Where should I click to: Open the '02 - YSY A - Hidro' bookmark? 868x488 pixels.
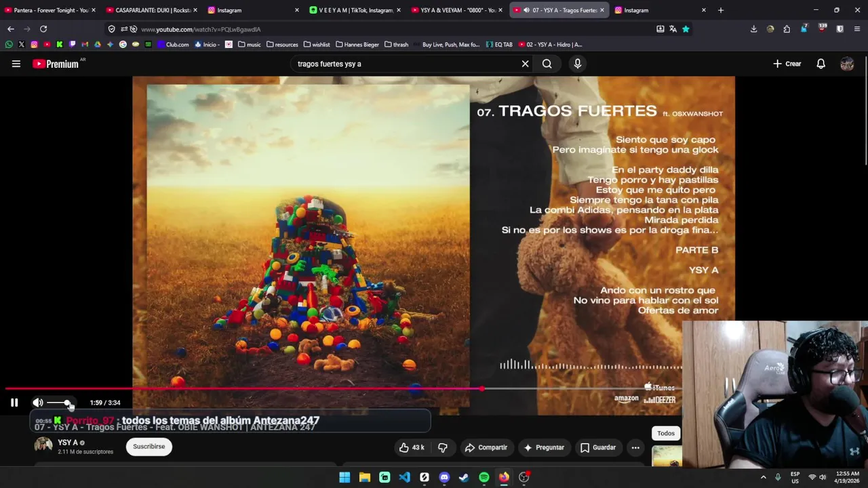coord(550,45)
